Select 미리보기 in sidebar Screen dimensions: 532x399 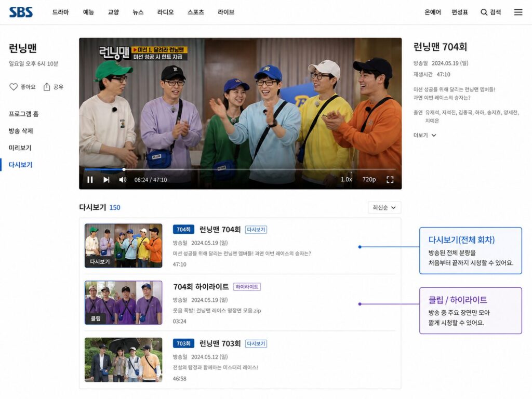click(20, 148)
